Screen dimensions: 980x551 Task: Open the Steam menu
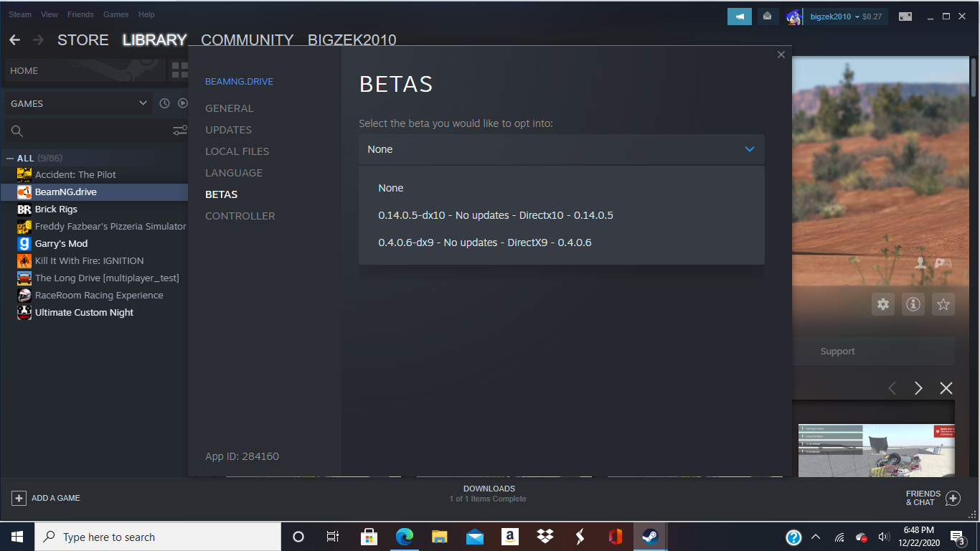pyautogui.click(x=20, y=14)
